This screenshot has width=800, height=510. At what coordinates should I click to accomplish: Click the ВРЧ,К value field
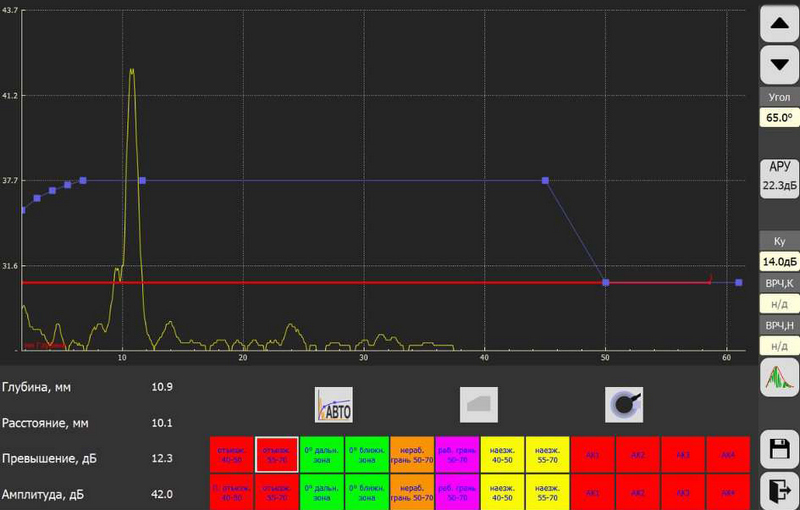(x=778, y=303)
